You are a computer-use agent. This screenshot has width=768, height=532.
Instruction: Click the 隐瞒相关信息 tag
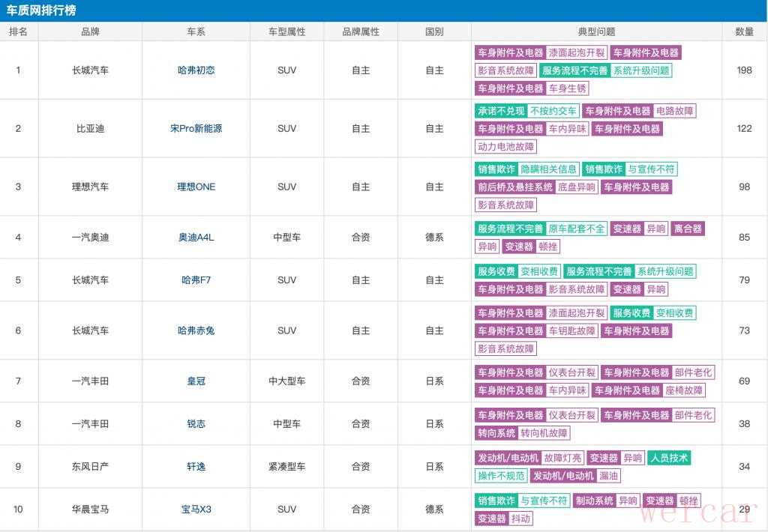point(549,169)
